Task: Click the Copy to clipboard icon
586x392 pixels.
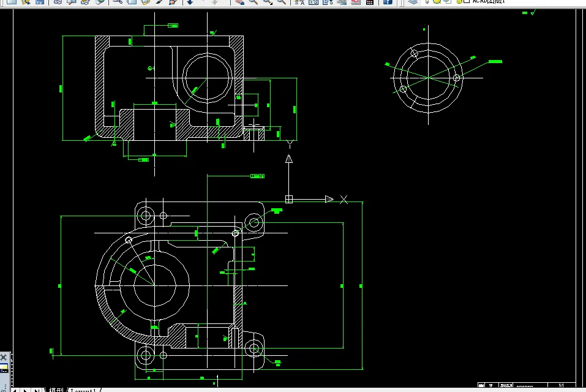Action: (x=132, y=1)
